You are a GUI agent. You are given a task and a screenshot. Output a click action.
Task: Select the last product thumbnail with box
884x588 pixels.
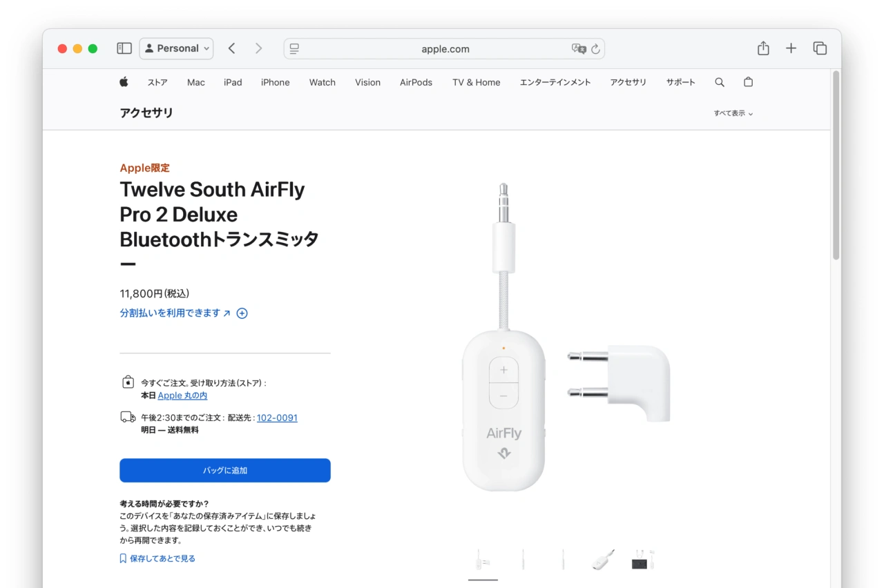click(x=642, y=560)
